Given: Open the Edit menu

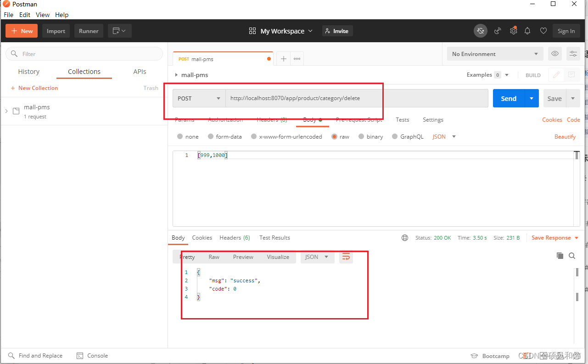Looking at the screenshot, I should 25,15.
